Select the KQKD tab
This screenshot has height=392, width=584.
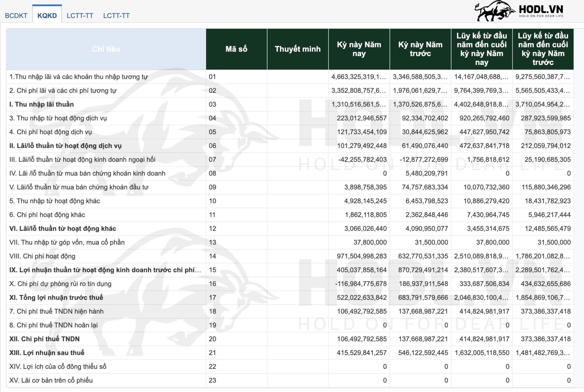47,16
